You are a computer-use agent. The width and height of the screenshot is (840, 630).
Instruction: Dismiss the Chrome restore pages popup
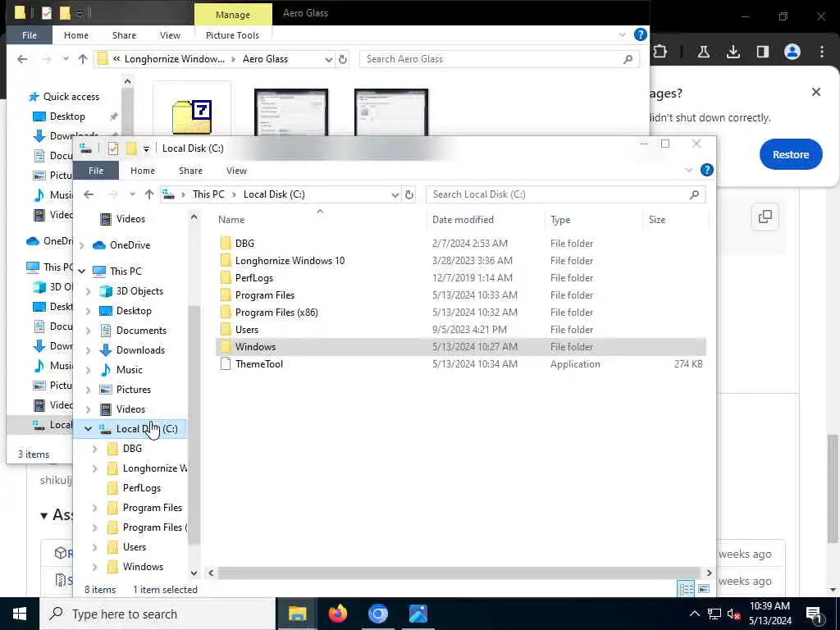(x=816, y=92)
